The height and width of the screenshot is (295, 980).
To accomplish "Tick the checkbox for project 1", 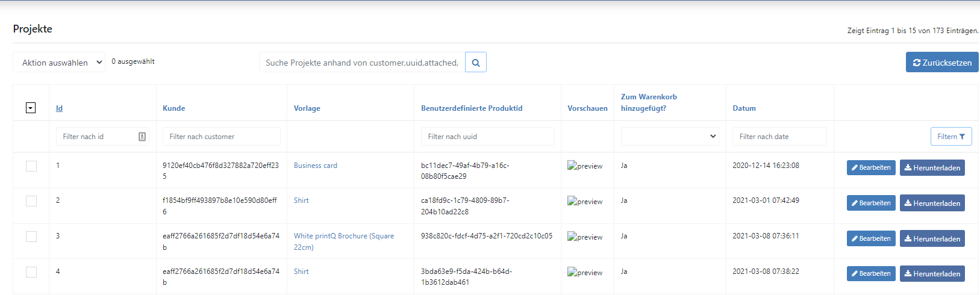I will point(31,166).
